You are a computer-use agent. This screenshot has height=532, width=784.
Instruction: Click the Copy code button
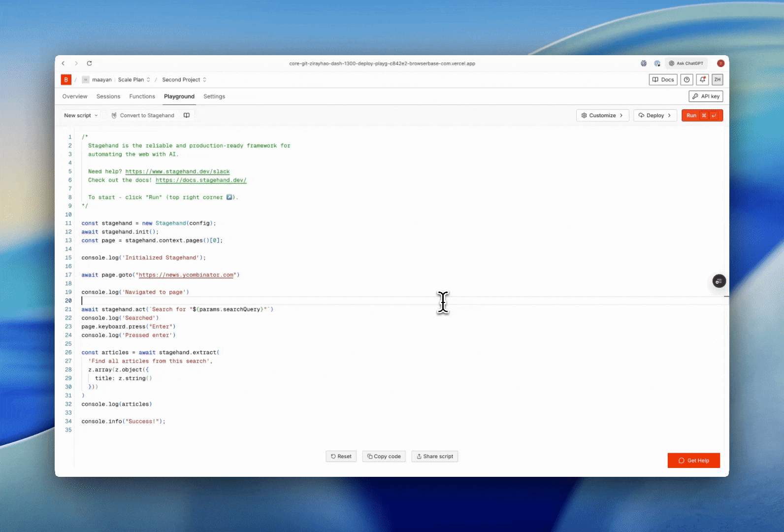pyautogui.click(x=384, y=456)
